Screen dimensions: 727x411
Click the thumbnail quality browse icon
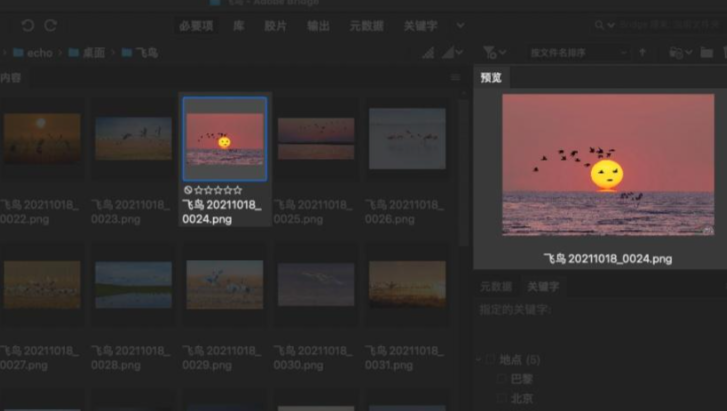pos(428,53)
